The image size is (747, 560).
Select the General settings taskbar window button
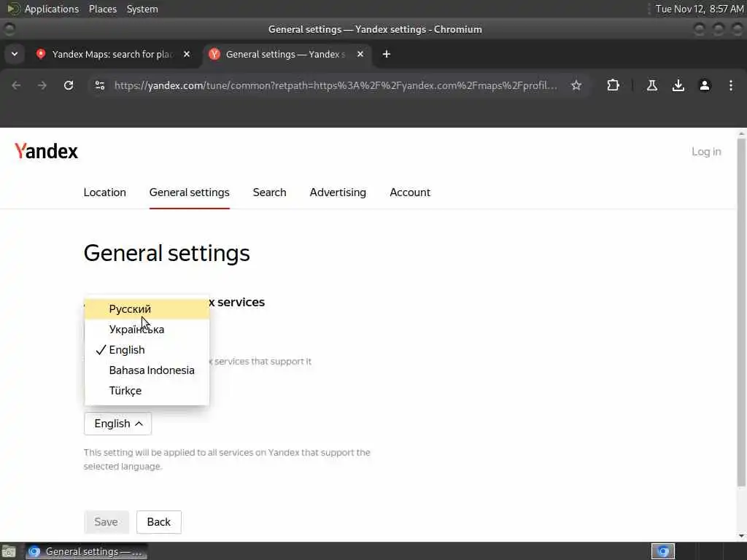[86, 551]
